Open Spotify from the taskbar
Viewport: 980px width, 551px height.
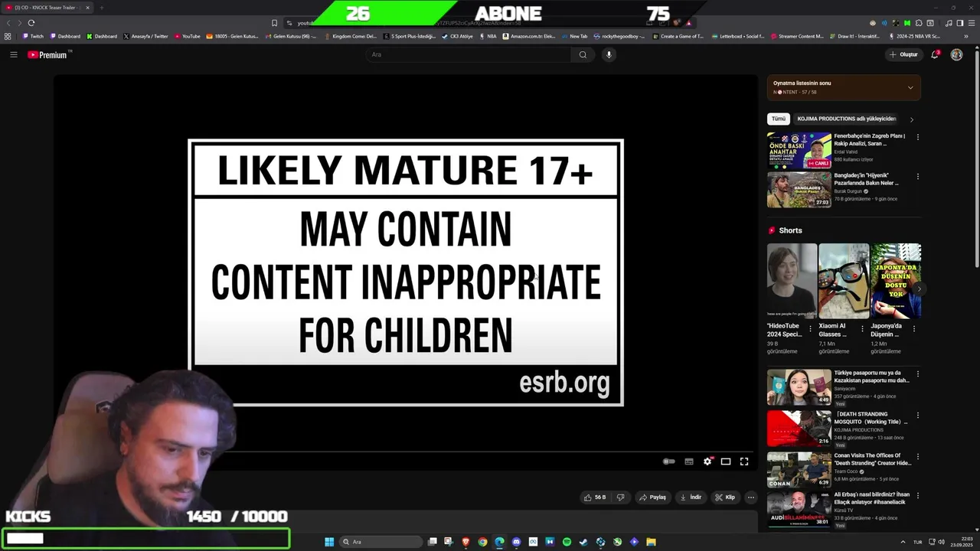567,542
